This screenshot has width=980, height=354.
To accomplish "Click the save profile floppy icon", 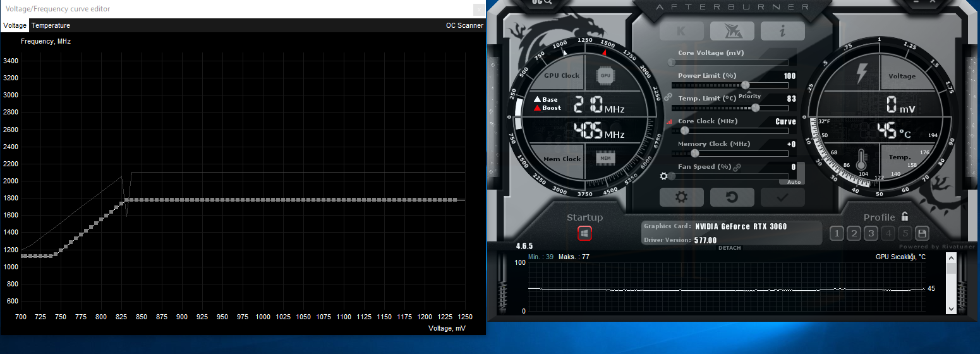I will (922, 234).
